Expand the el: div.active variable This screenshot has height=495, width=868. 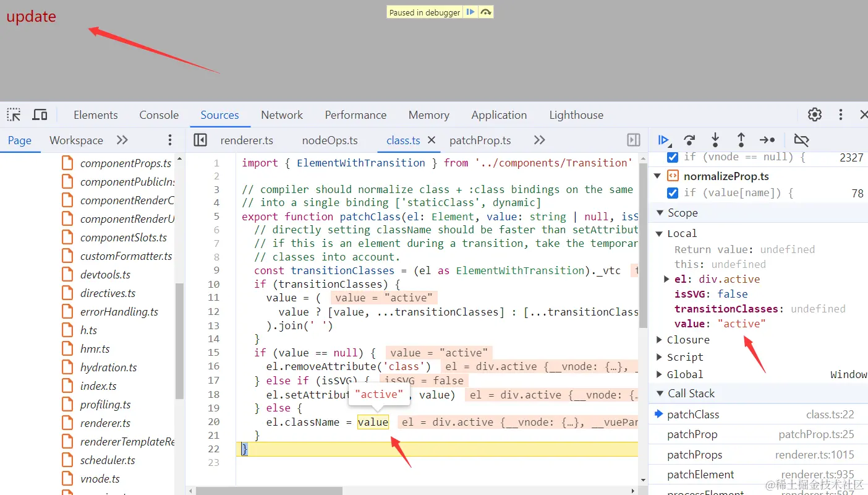click(666, 279)
